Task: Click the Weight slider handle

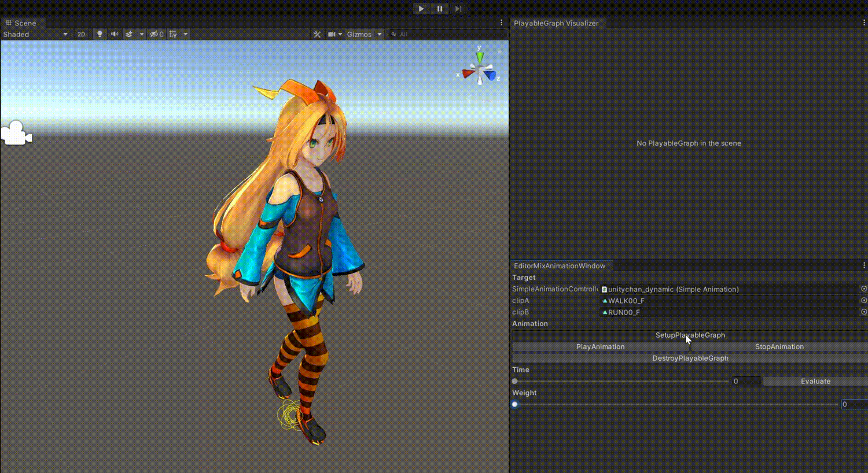Action: click(x=515, y=404)
